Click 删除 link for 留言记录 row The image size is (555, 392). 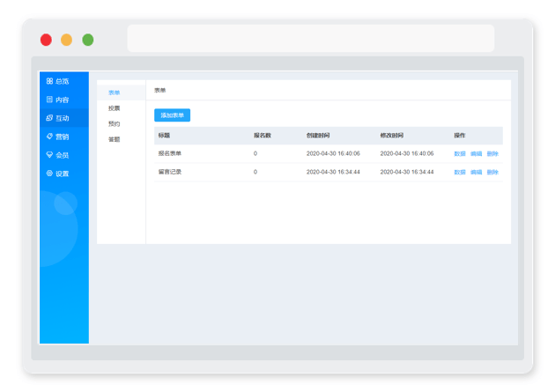(x=492, y=172)
